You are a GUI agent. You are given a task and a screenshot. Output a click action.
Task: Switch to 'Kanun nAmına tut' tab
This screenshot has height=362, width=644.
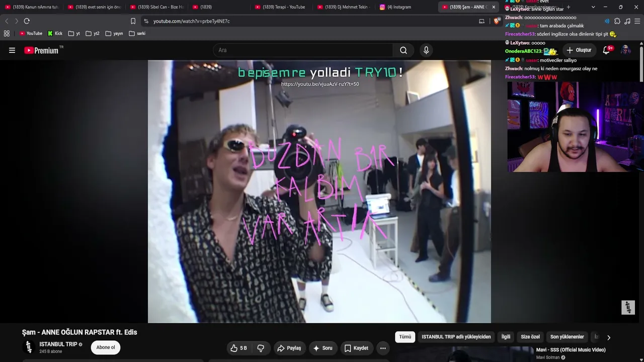[x=32, y=7]
